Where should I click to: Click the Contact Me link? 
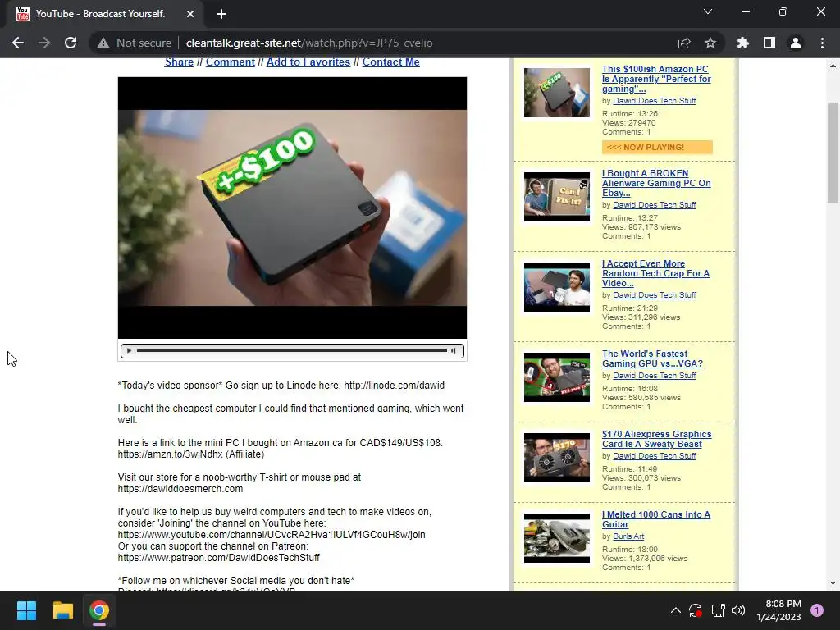click(x=391, y=62)
